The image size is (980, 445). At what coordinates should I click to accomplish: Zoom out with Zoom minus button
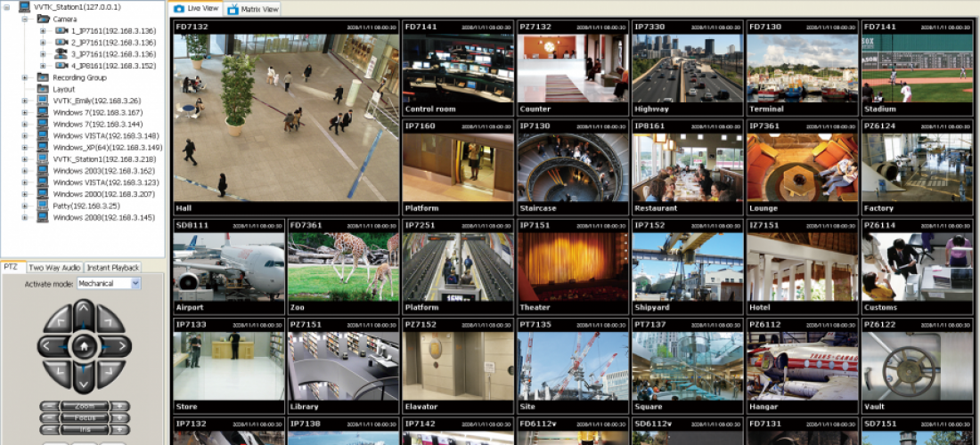click(x=49, y=407)
